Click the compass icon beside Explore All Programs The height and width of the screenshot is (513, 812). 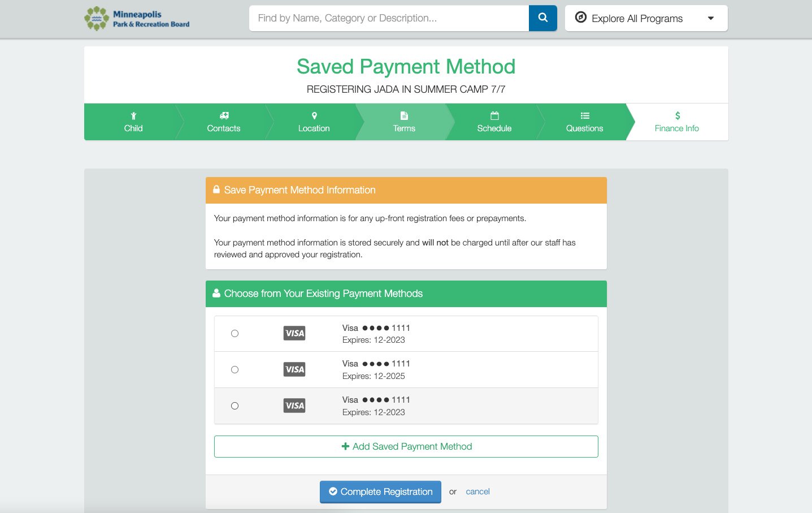580,18
